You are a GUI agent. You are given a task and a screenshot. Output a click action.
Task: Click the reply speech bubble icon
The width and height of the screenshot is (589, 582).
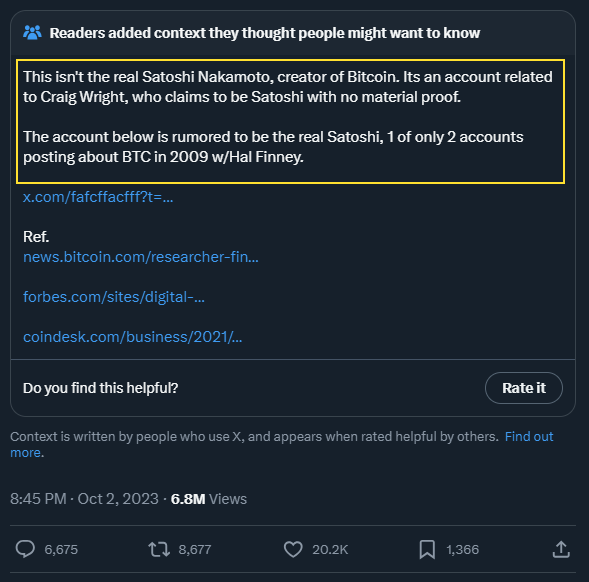[25, 549]
